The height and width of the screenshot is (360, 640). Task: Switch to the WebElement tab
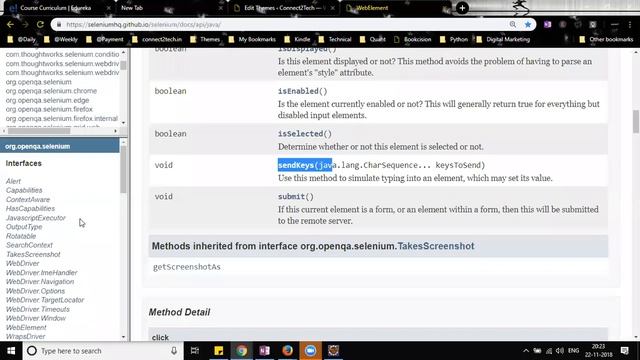[372, 8]
